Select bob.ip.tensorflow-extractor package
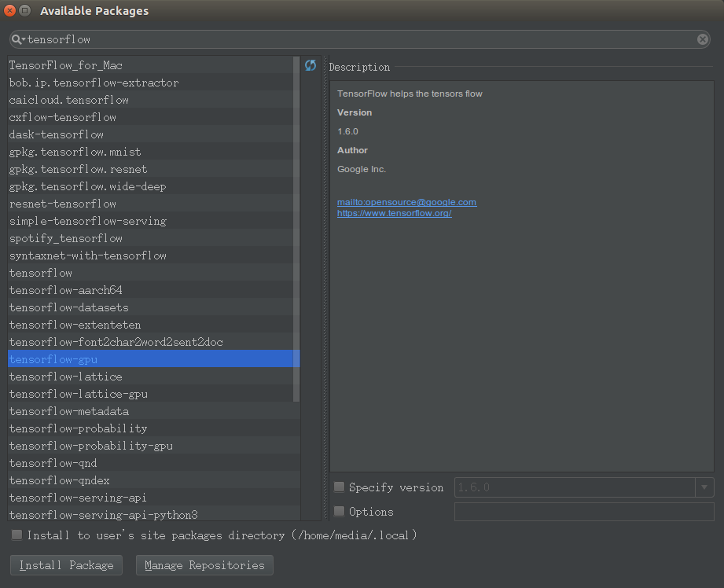This screenshot has height=588, width=724. pos(150,83)
